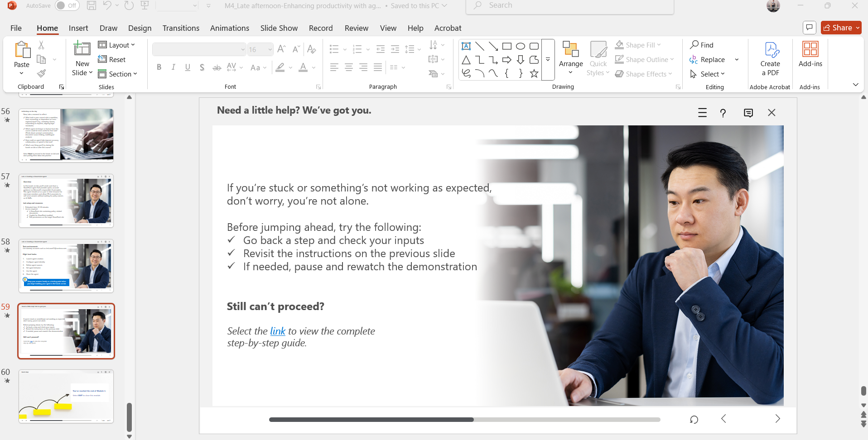Toggle bold formatting
The image size is (868, 440).
pos(159,67)
